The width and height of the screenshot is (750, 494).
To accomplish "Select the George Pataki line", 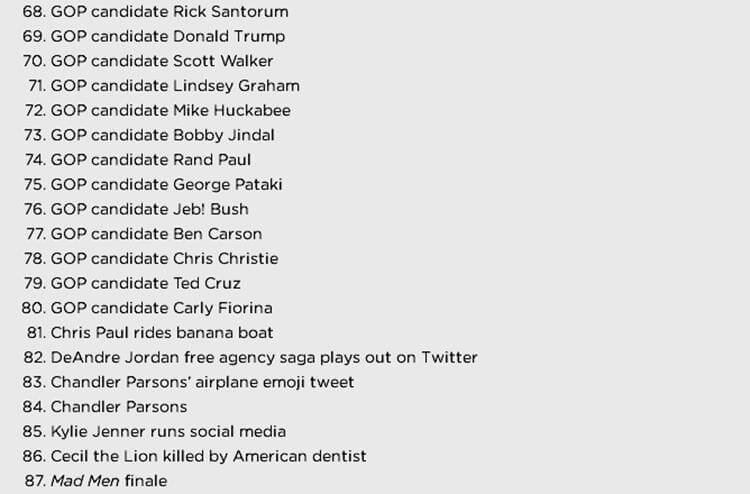I will pos(153,185).
